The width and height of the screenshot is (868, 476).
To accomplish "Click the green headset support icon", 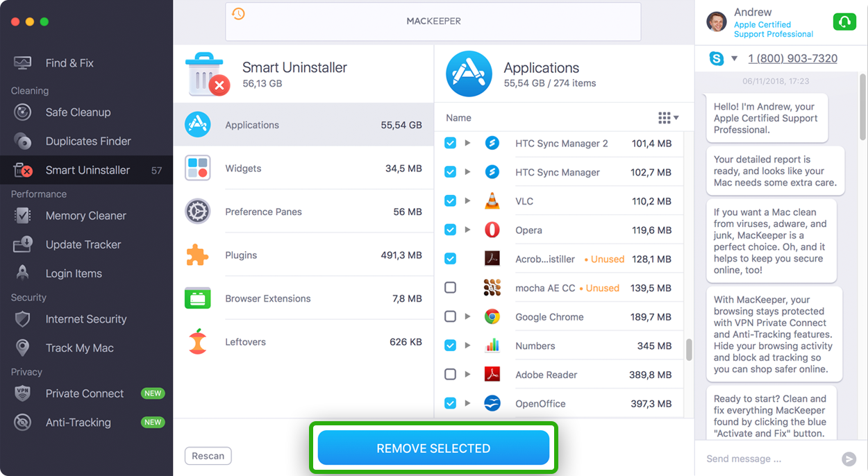I will coord(844,22).
